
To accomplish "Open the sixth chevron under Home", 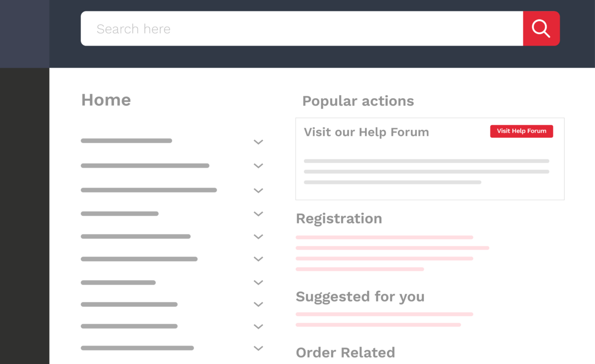I will [258, 259].
